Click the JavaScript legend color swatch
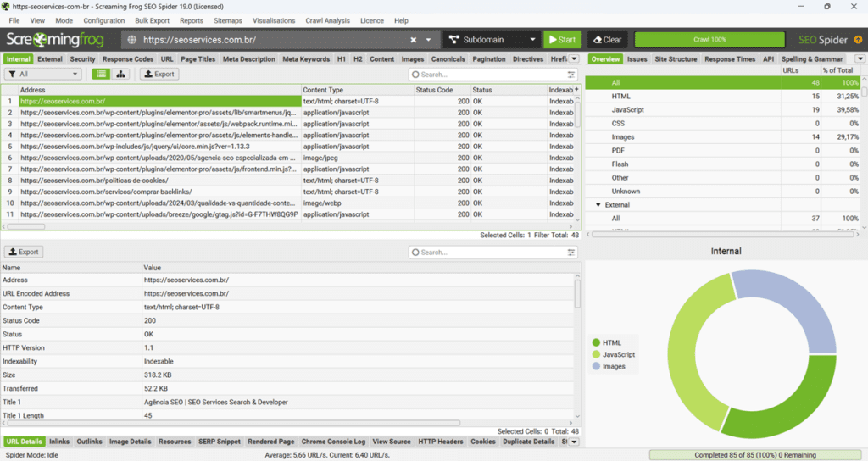This screenshot has width=868, height=461. pos(596,354)
